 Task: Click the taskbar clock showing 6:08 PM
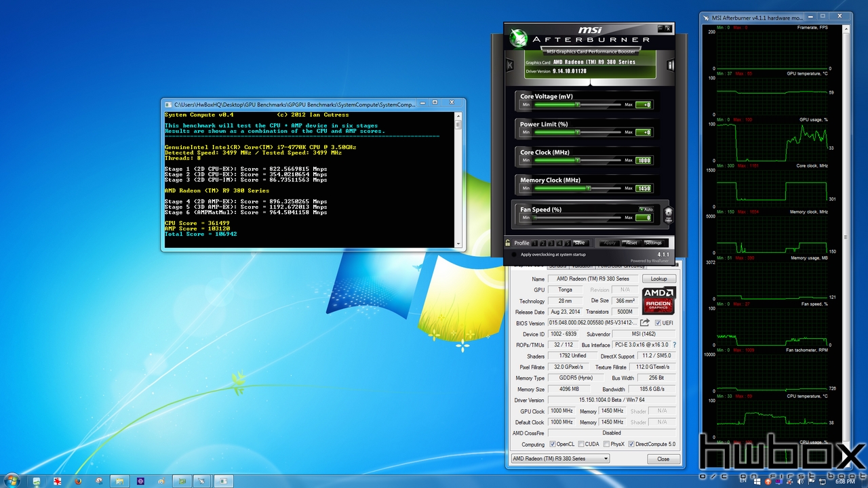click(x=844, y=481)
